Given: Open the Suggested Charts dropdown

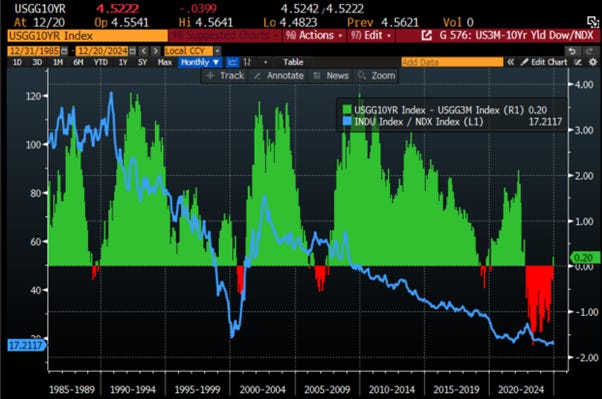Looking at the screenshot, I should (225, 36).
